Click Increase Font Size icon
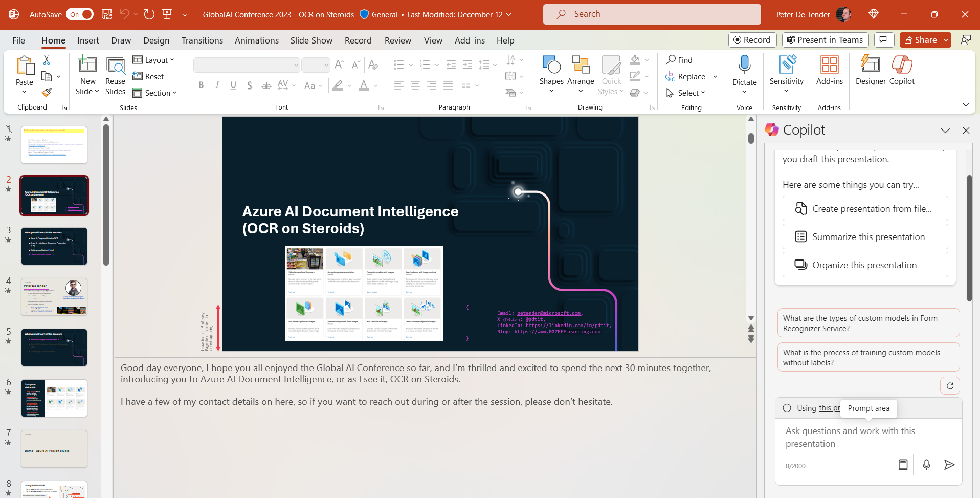 pos(339,64)
